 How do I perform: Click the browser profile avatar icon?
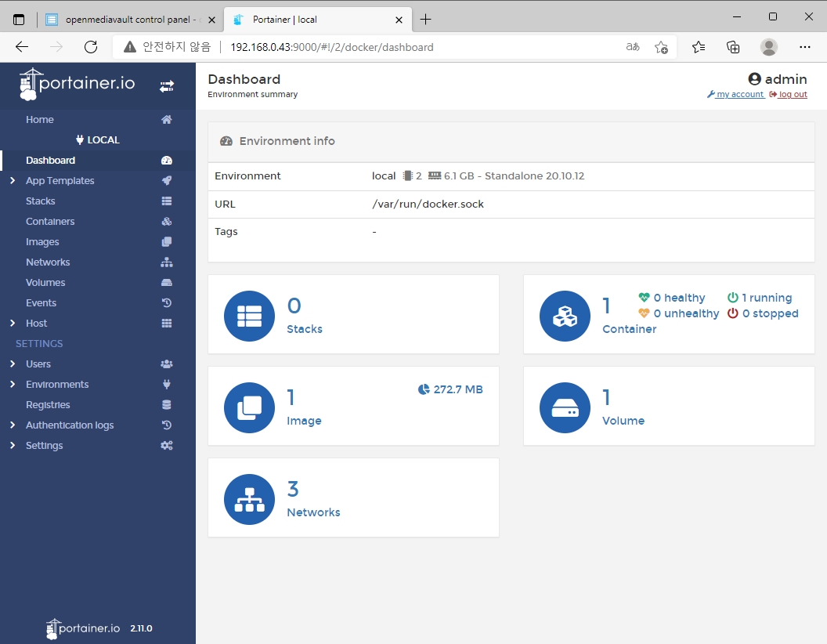(769, 47)
